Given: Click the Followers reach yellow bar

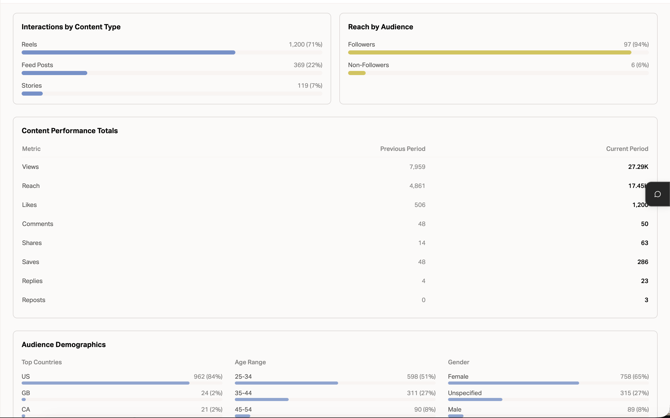Looking at the screenshot, I should pos(490,53).
